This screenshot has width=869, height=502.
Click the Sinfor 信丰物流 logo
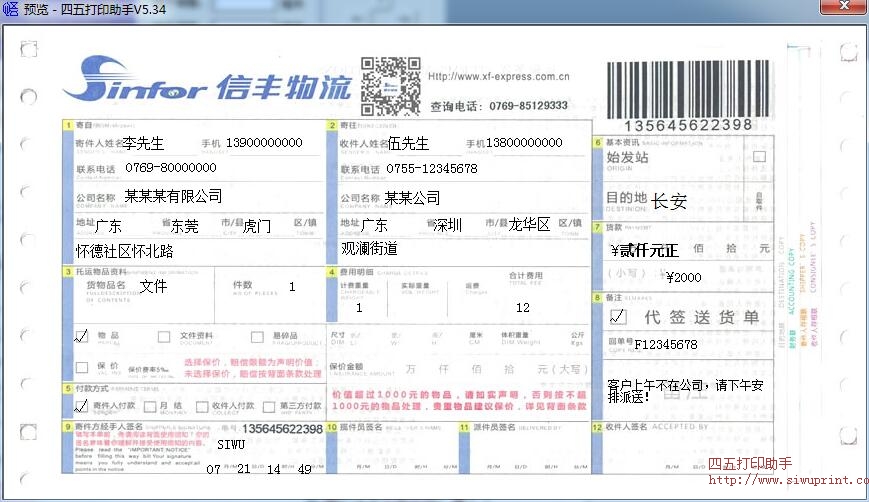(x=207, y=79)
